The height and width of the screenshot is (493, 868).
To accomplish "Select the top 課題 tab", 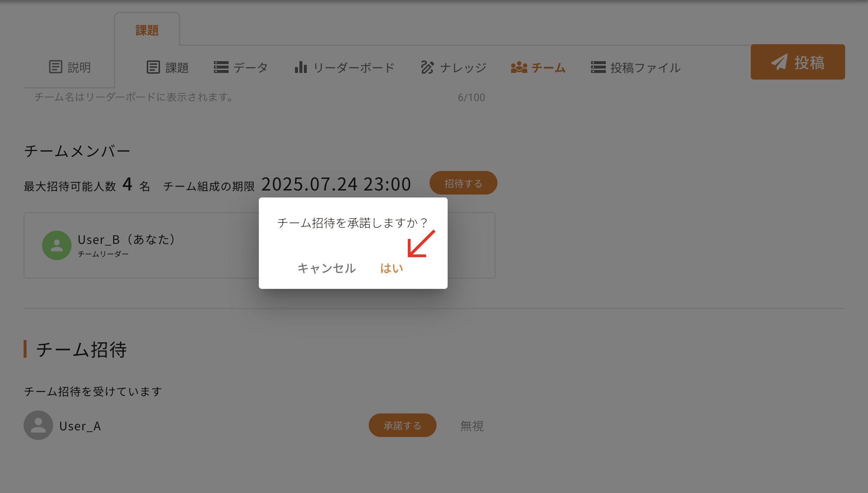I will (x=147, y=30).
